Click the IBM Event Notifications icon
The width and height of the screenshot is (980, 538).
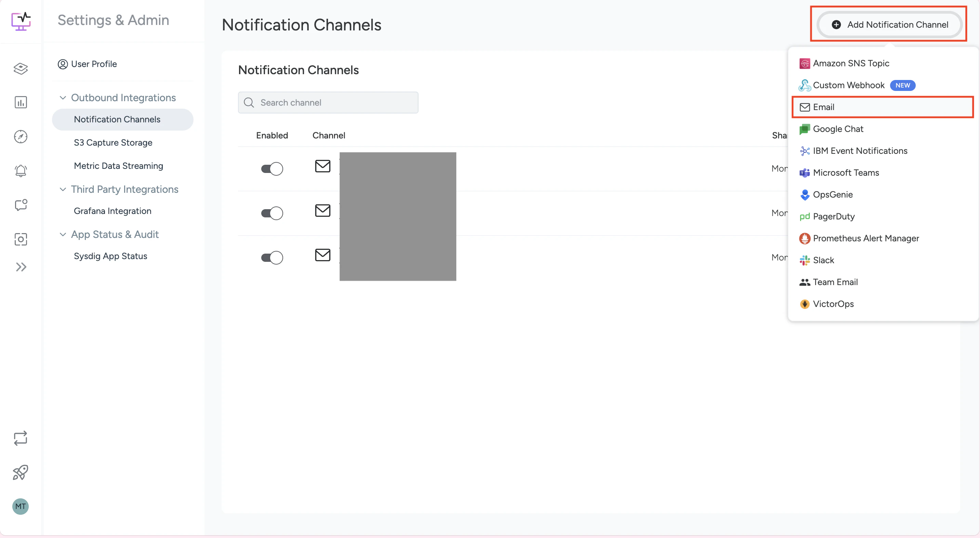point(805,151)
